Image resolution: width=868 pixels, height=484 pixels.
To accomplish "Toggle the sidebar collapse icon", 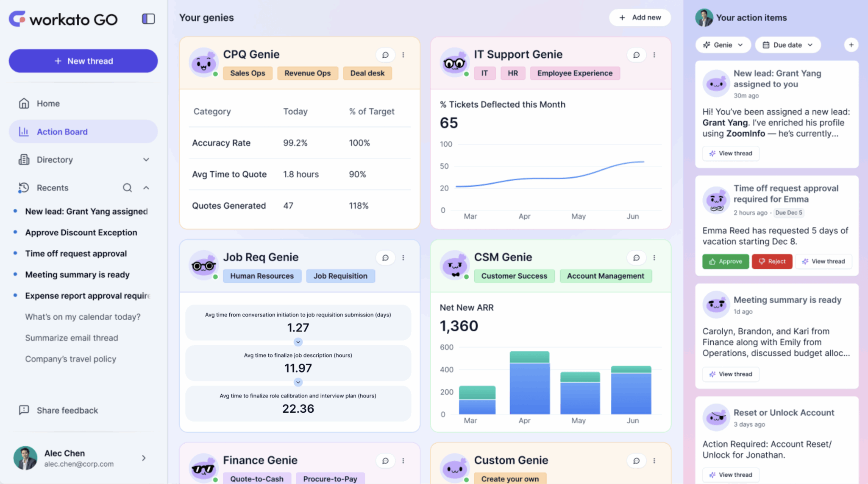I will pyautogui.click(x=148, y=19).
